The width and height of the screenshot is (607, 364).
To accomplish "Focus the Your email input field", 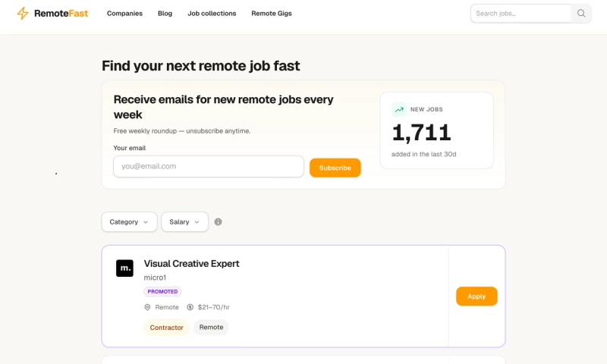I will pyautogui.click(x=209, y=166).
